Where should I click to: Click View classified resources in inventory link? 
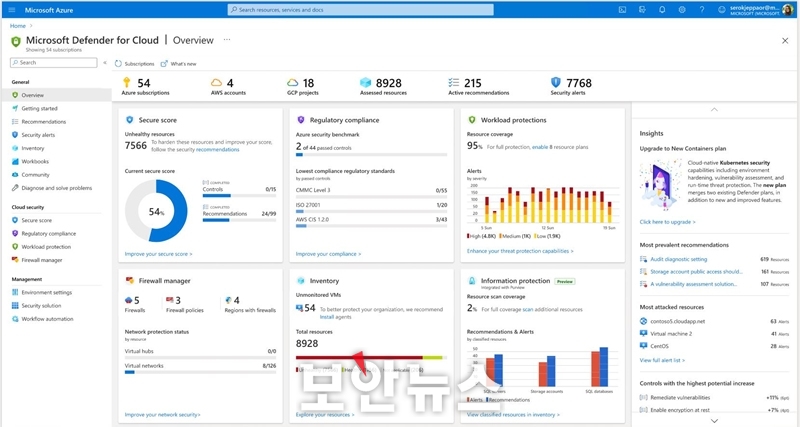513,415
